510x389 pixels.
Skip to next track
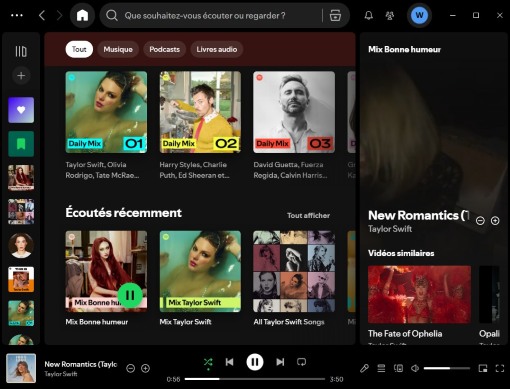point(280,362)
